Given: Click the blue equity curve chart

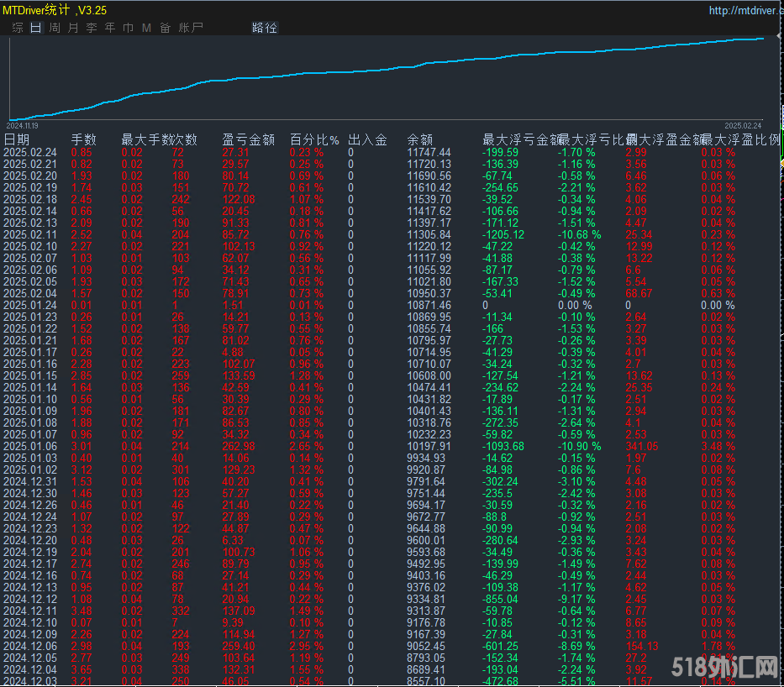Looking at the screenshot, I should point(387,78).
